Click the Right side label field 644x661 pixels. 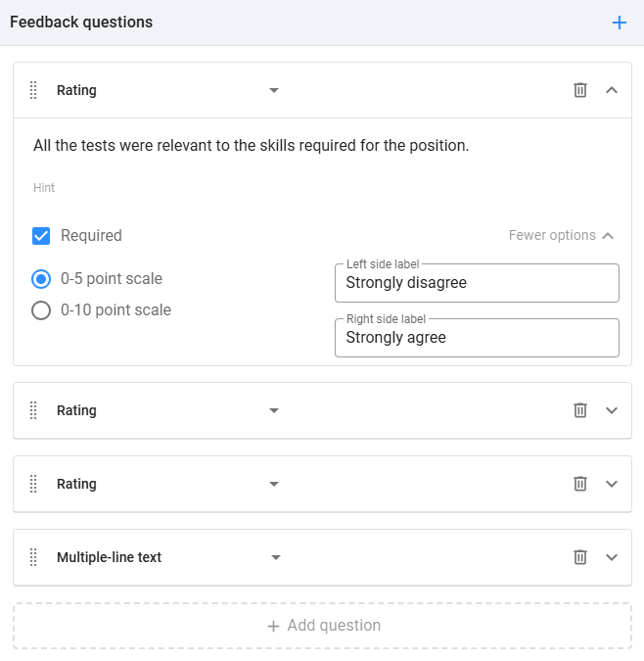coord(477,338)
